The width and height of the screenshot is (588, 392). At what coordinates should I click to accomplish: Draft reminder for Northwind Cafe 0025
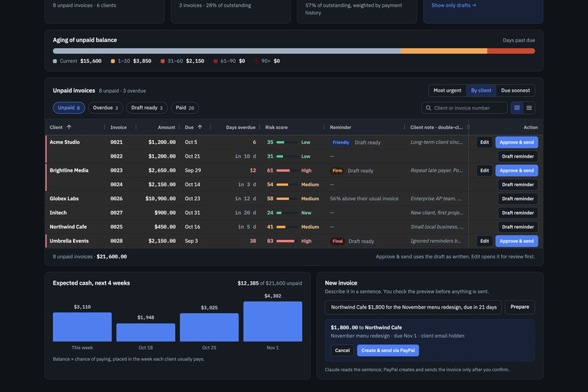[x=518, y=227]
